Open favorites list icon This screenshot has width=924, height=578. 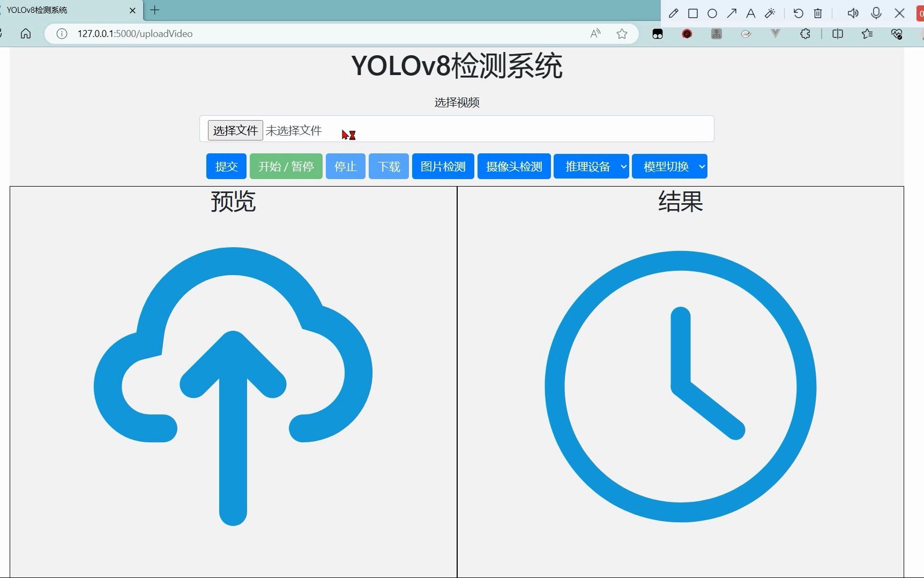coord(867,34)
